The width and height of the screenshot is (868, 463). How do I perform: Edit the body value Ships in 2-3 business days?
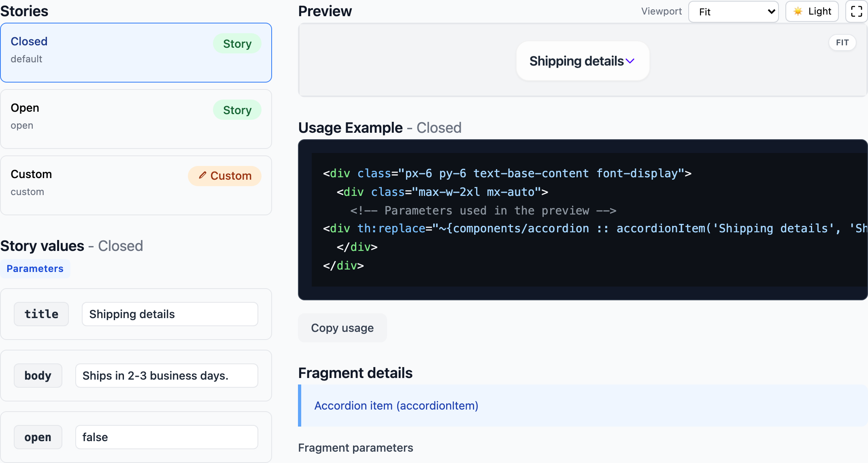click(166, 376)
